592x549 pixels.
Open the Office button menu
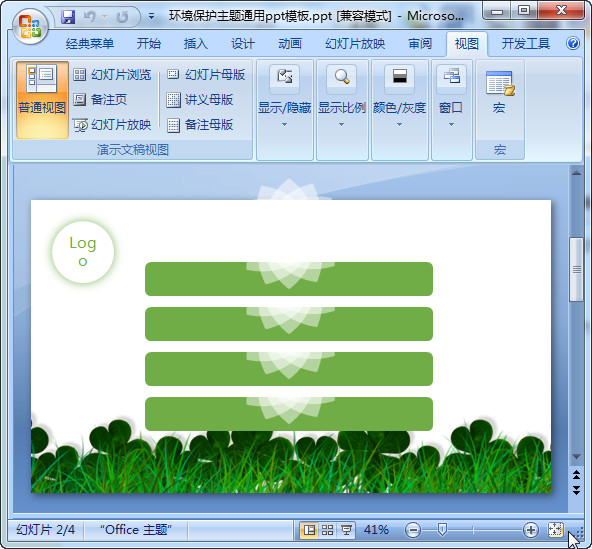pos(30,27)
